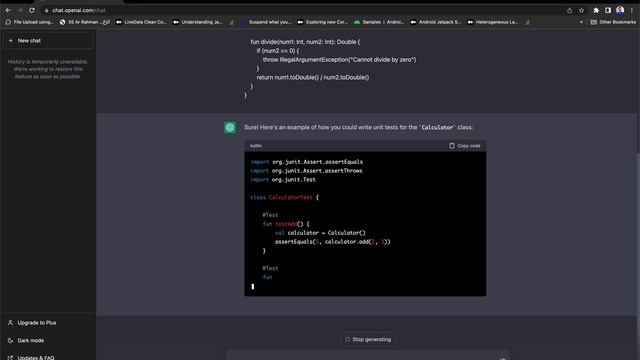Open the Other Bookmarks folder
640x360 pixels.
click(x=613, y=22)
